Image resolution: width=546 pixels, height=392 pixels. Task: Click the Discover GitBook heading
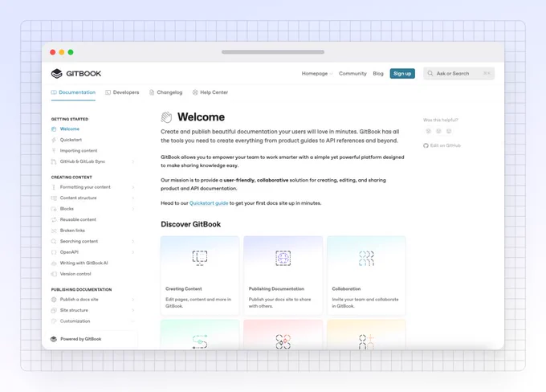click(191, 224)
